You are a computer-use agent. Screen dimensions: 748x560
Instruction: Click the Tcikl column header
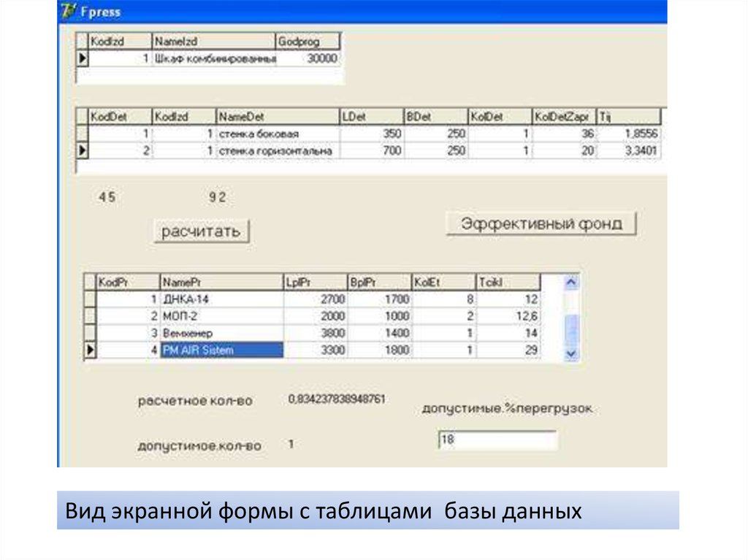click(x=508, y=282)
